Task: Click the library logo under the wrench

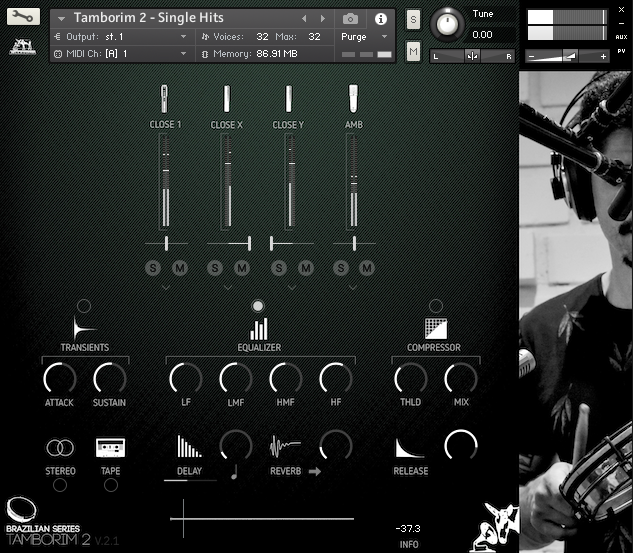Action: click(23, 46)
